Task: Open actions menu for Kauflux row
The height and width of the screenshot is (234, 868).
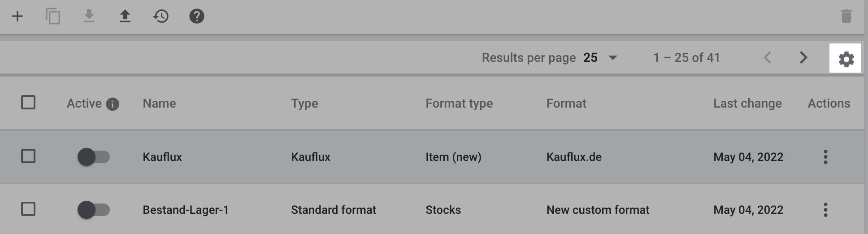Action: coord(825,157)
